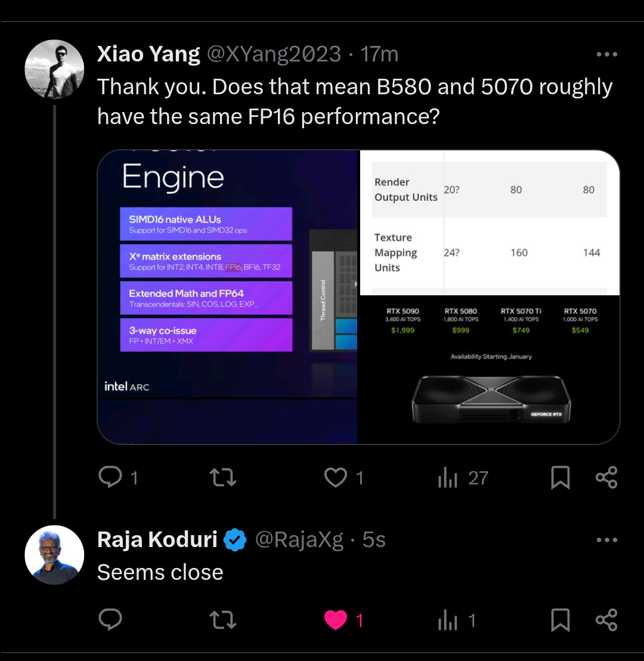Open the @XYang2023 handle link
644x661 pixels.
pyautogui.click(x=274, y=55)
